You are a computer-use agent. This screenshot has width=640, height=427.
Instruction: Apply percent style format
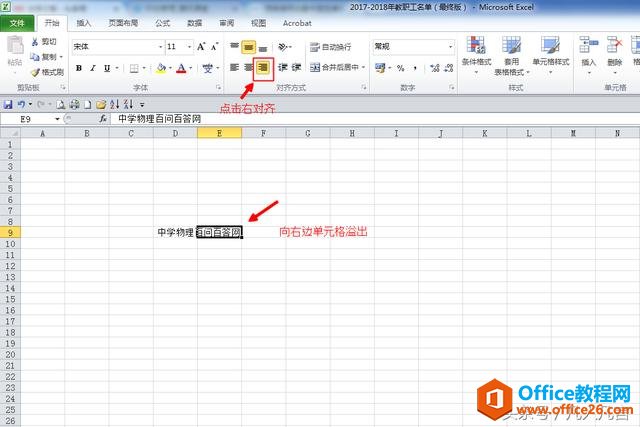coord(401,68)
